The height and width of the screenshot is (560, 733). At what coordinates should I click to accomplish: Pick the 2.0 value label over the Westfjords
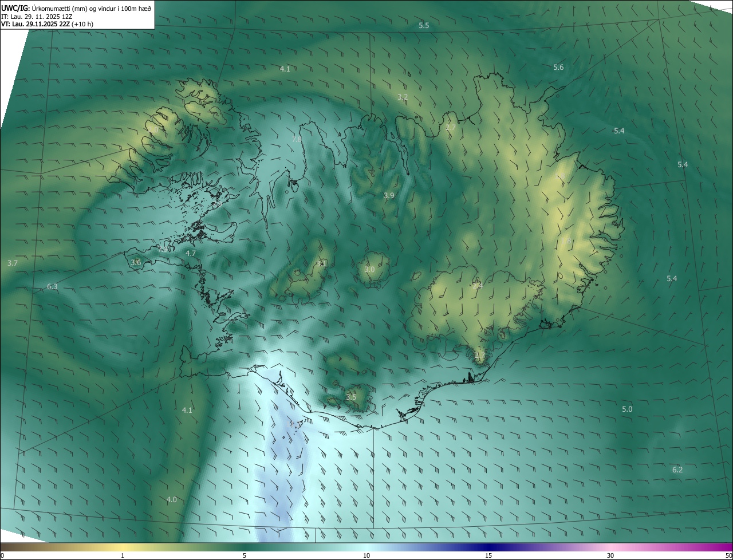[153, 131]
